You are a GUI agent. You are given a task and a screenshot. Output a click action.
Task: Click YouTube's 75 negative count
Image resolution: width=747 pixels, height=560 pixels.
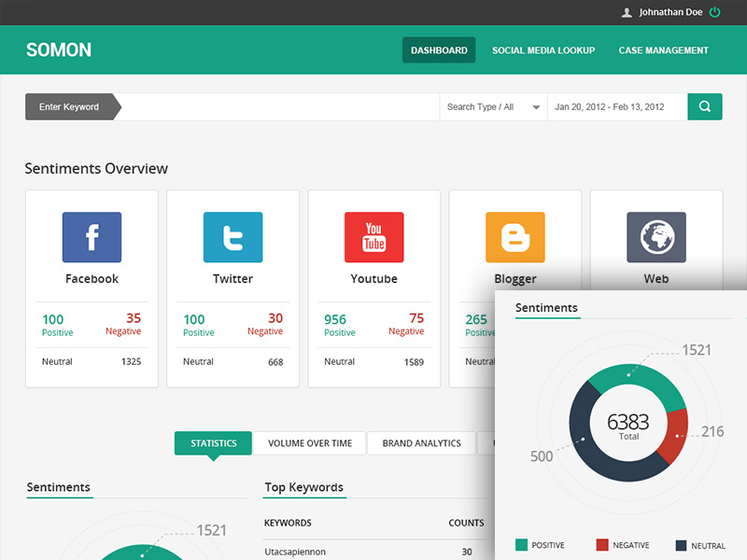416,318
